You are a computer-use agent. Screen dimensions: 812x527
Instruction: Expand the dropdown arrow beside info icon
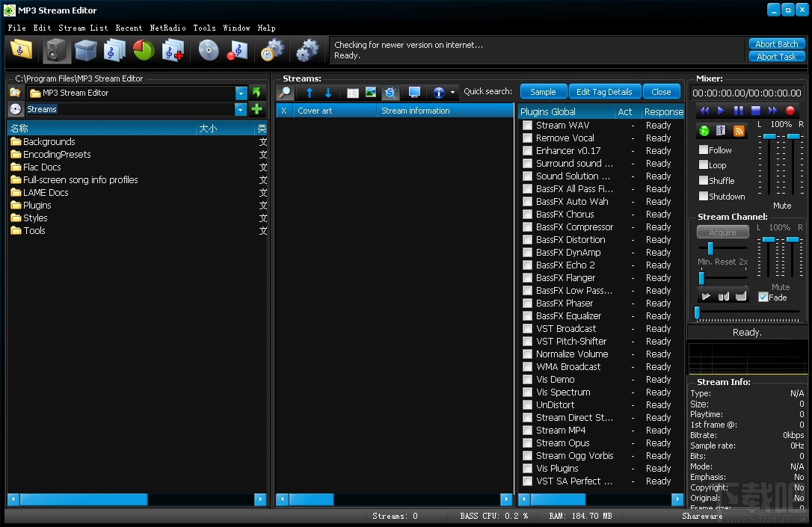[452, 93]
